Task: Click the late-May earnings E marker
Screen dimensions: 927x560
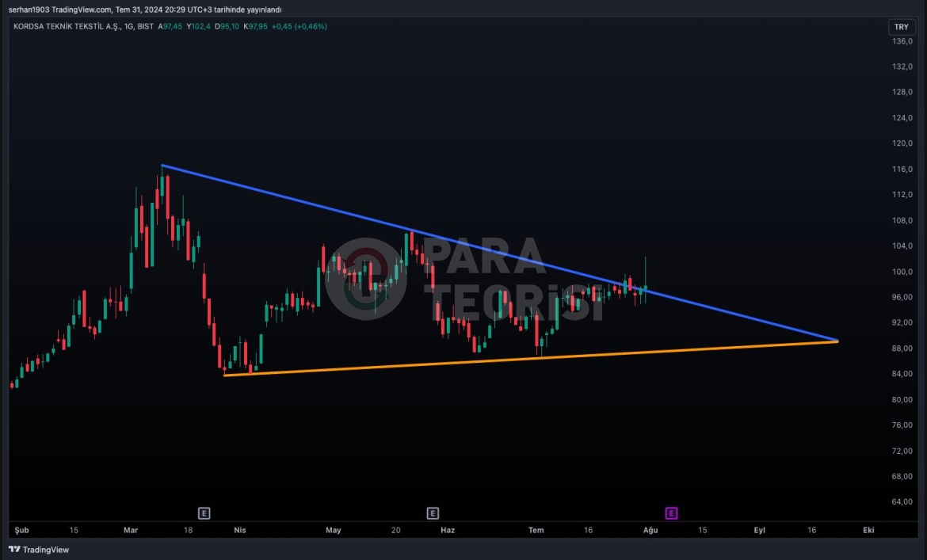Action: coord(433,513)
